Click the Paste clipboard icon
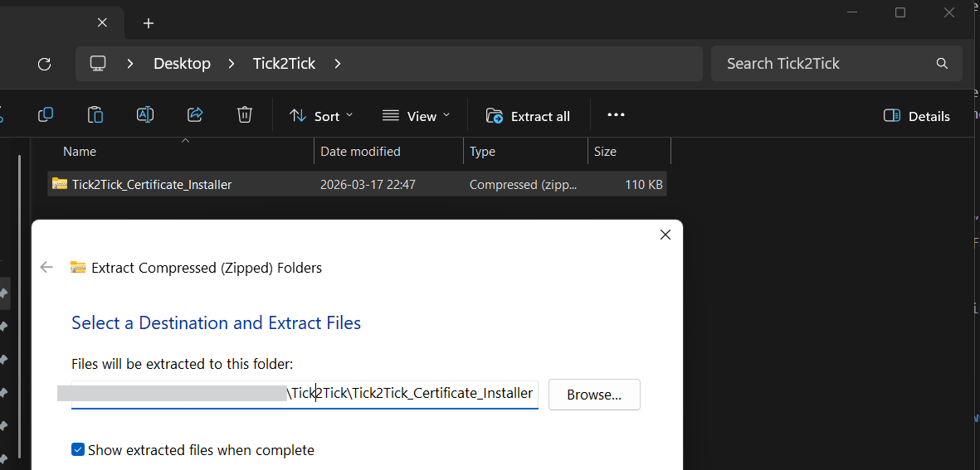 click(95, 115)
